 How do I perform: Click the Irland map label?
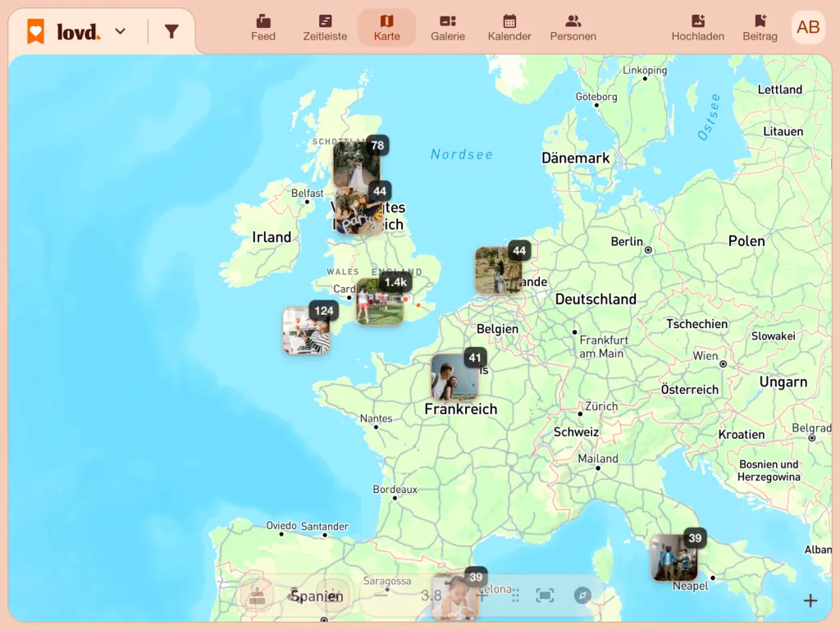[x=272, y=237]
